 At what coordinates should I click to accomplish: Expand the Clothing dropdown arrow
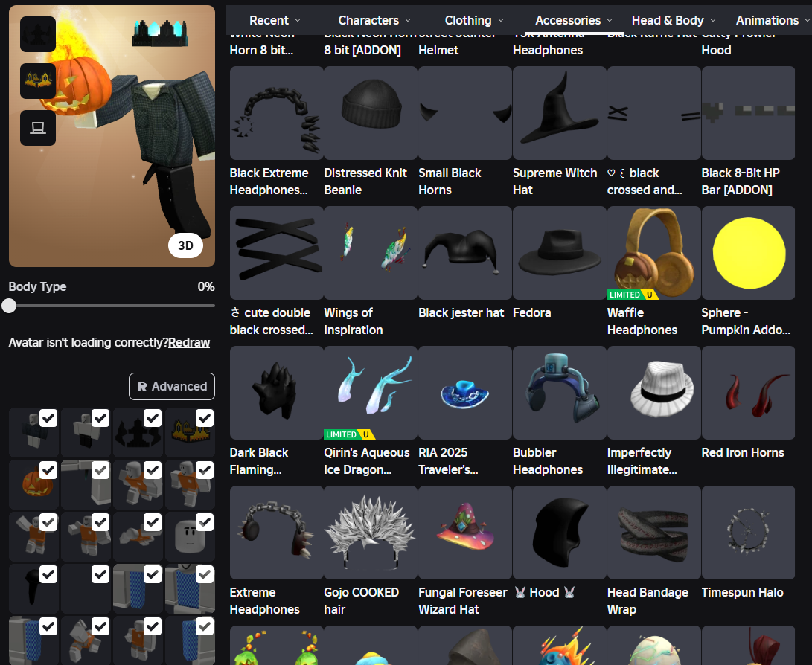pos(501,20)
